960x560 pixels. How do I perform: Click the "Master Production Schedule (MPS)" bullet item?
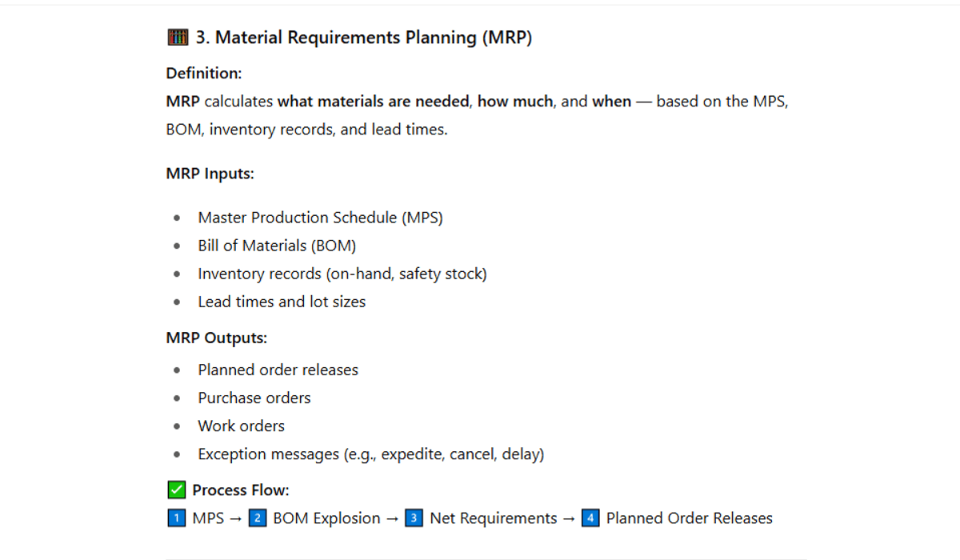pos(320,218)
